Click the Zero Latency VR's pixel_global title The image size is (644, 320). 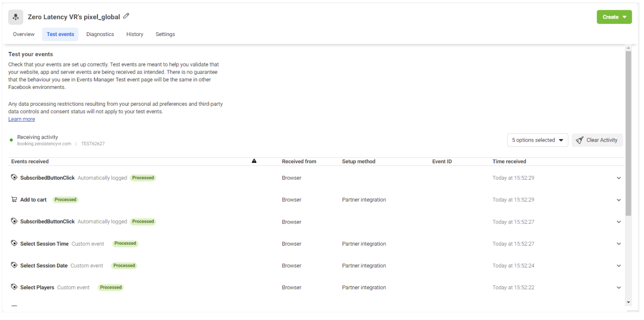click(74, 17)
